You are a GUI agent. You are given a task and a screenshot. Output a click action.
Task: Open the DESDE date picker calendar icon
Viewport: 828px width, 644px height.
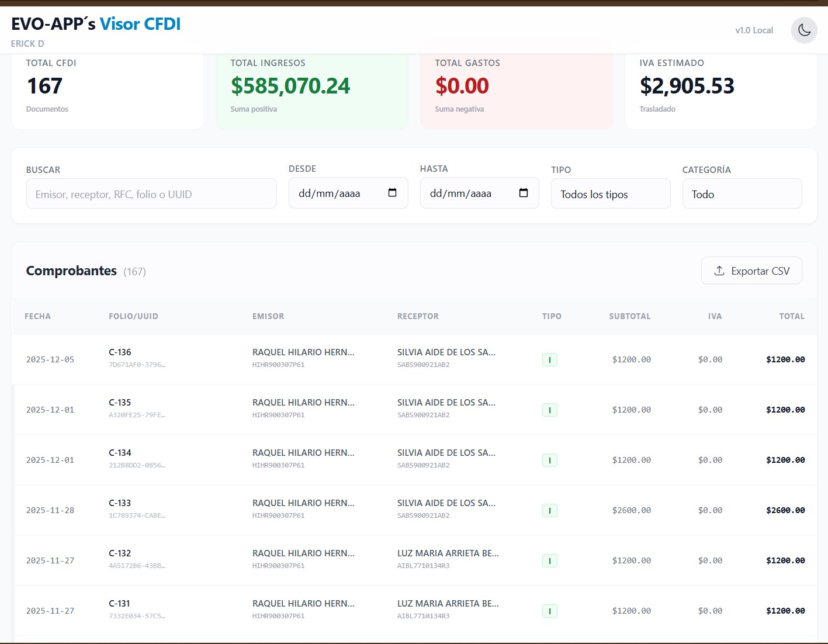click(x=392, y=192)
